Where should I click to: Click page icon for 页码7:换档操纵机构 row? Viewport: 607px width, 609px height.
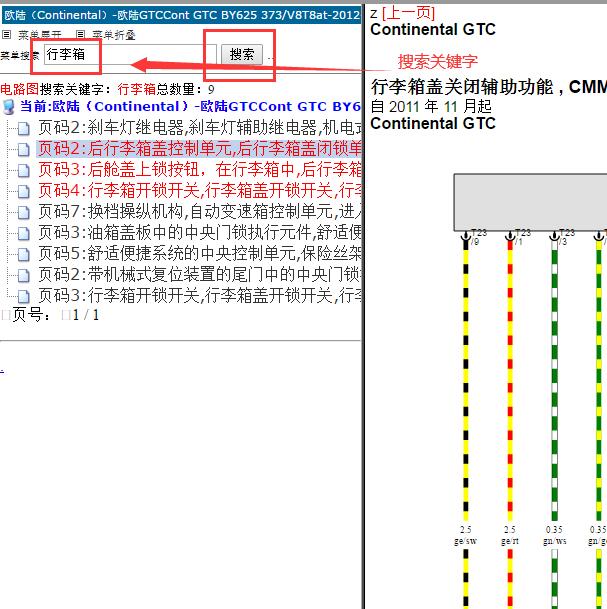pyautogui.click(x=23, y=212)
